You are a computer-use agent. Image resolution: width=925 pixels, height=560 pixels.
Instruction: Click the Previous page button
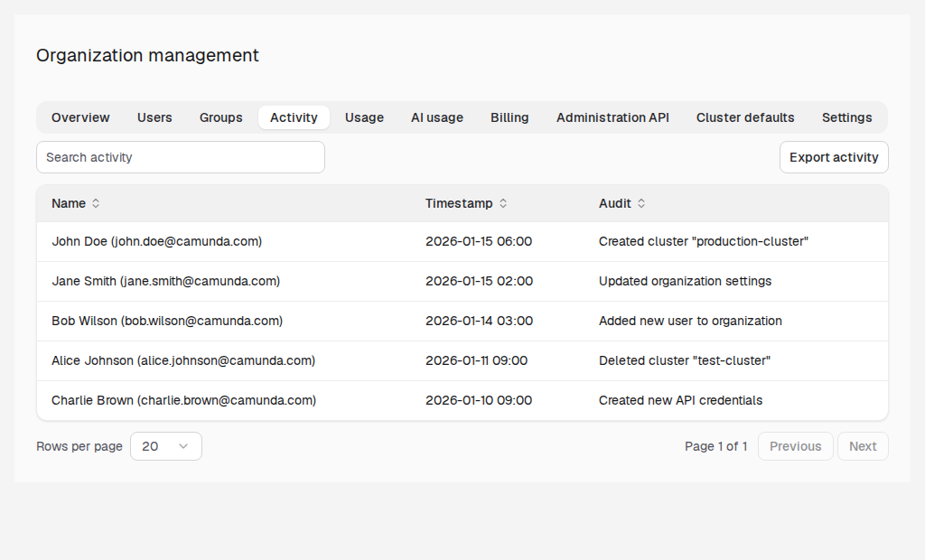[x=795, y=446]
